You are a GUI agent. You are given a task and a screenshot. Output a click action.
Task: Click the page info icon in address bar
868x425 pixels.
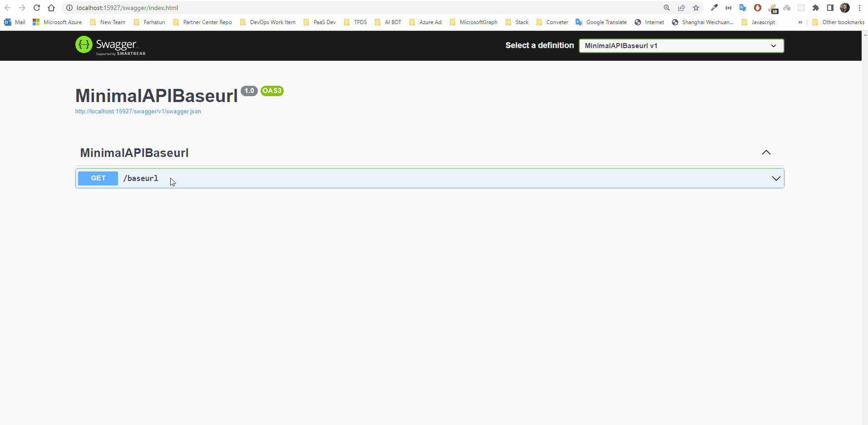click(x=69, y=8)
